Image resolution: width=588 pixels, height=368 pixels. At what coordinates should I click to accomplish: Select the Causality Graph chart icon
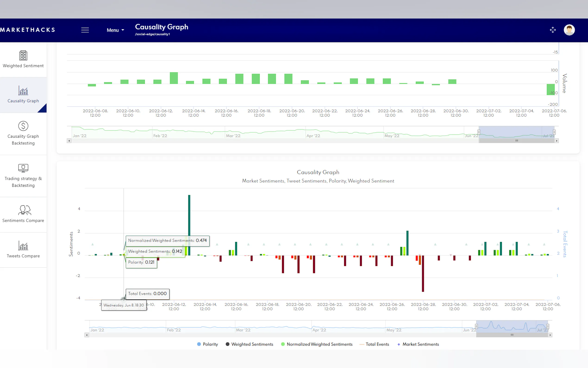click(23, 91)
